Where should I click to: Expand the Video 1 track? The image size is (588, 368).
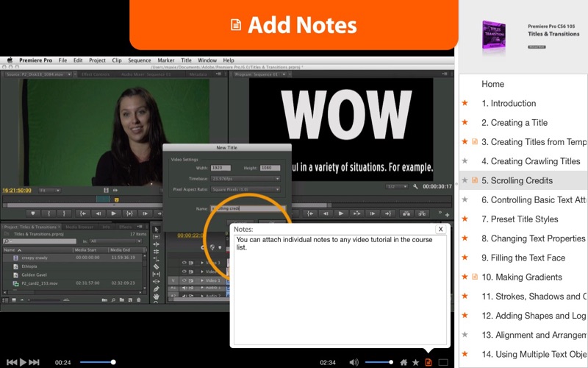pos(203,280)
